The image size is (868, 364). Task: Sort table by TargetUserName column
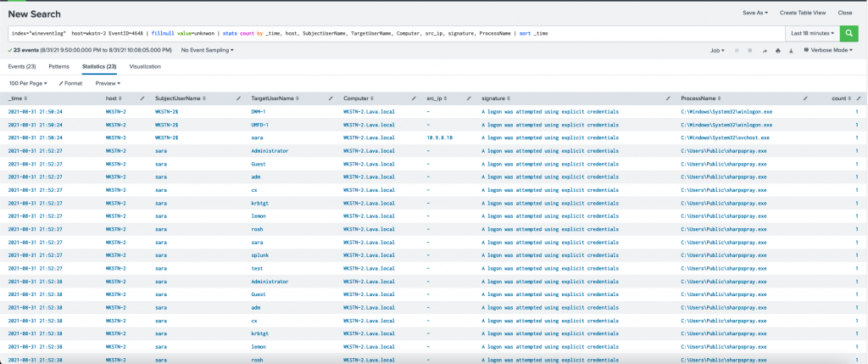274,98
